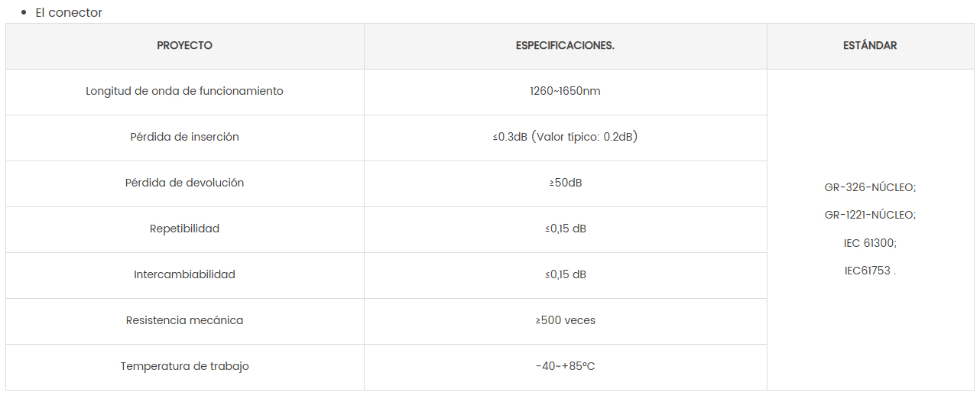Click the ESPECIFICACIONES column header
This screenshot has height=399, width=980.
(566, 46)
